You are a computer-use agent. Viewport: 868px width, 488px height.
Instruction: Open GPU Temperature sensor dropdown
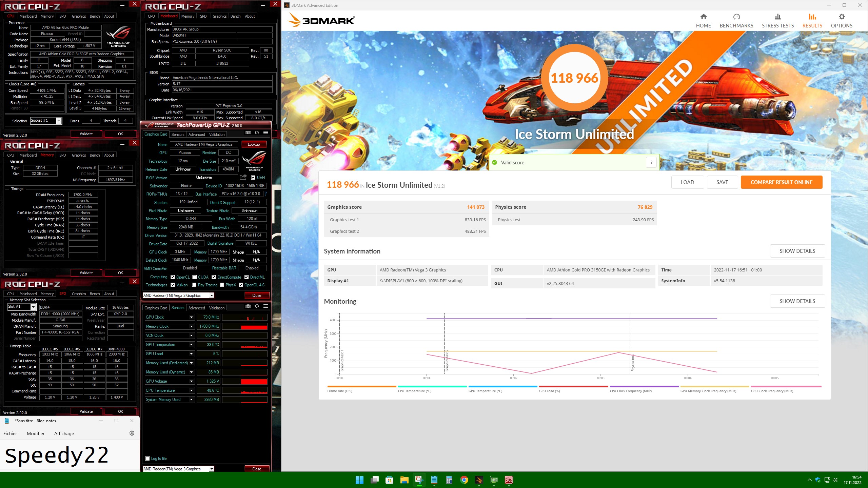(x=191, y=345)
